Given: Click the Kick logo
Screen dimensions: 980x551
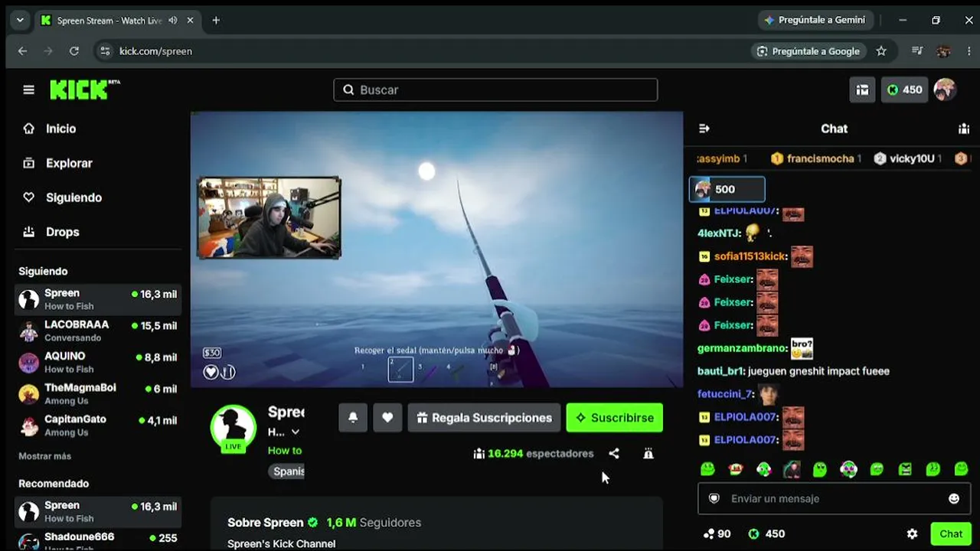Looking at the screenshot, I should 85,90.
